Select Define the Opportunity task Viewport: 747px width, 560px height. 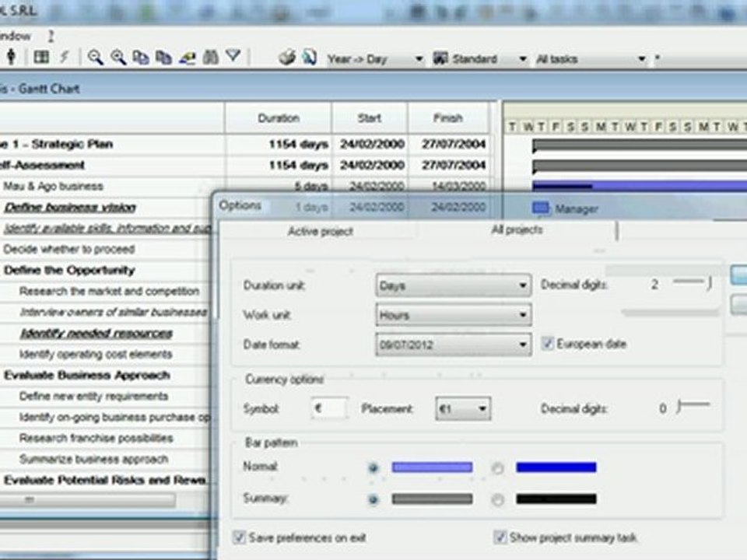pyautogui.click(x=69, y=270)
